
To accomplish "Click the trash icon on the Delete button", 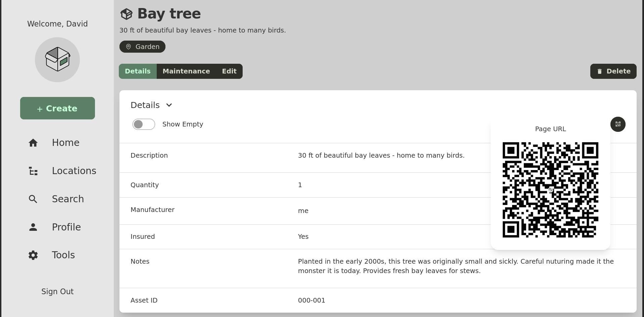I will tap(600, 71).
